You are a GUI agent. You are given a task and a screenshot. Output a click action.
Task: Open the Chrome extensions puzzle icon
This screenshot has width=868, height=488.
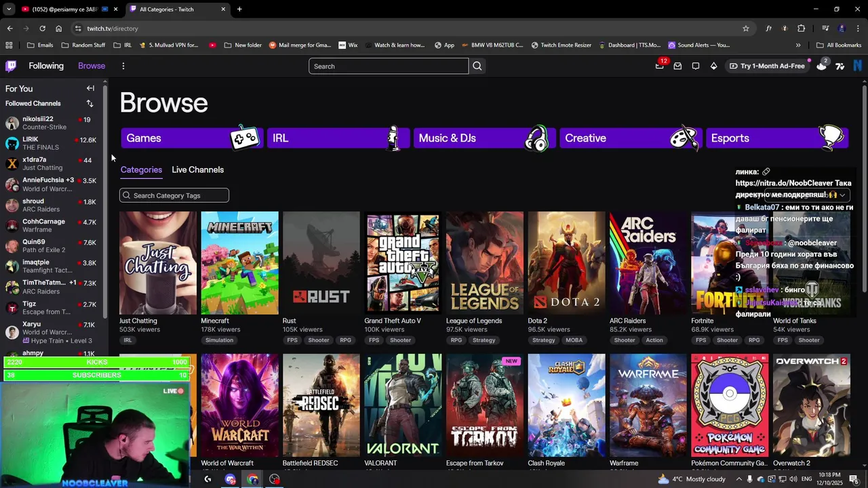[x=802, y=28]
